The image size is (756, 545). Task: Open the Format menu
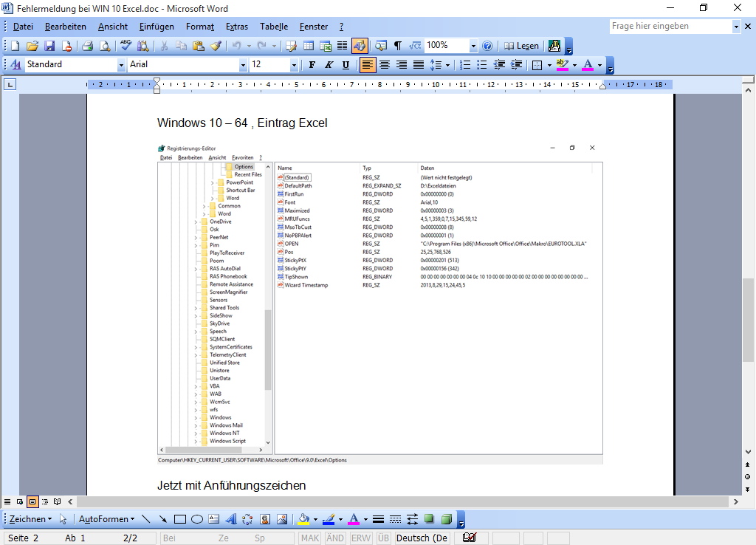click(199, 27)
